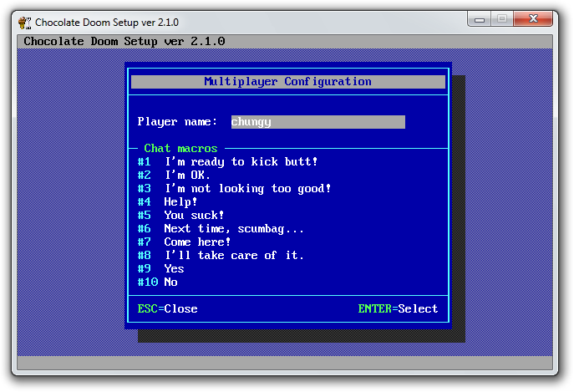The image size is (574, 392).
Task: Select chat macro #7 Come here!
Action: pyautogui.click(x=197, y=242)
